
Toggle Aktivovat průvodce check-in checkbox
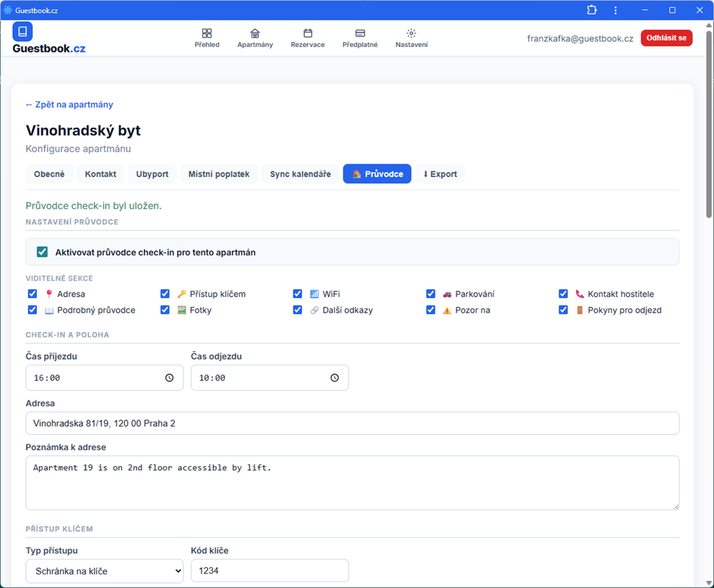tap(42, 252)
